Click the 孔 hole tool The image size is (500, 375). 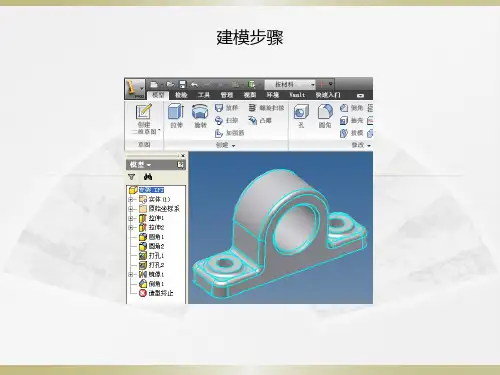[x=301, y=116]
